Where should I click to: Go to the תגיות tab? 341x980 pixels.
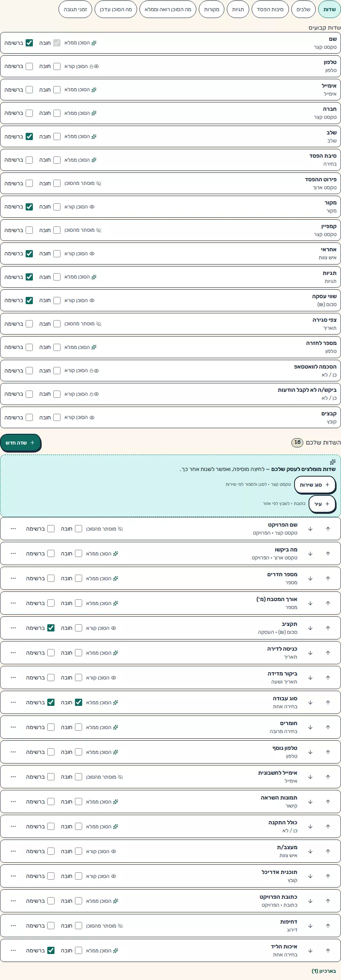238,10
